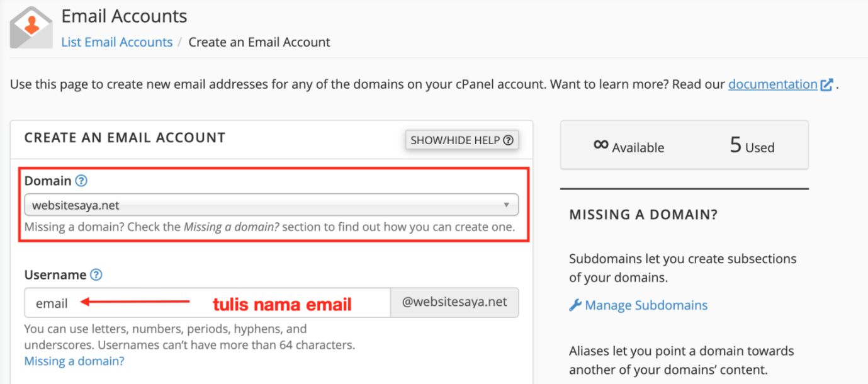Open Manage Subdomains link

pyautogui.click(x=646, y=305)
